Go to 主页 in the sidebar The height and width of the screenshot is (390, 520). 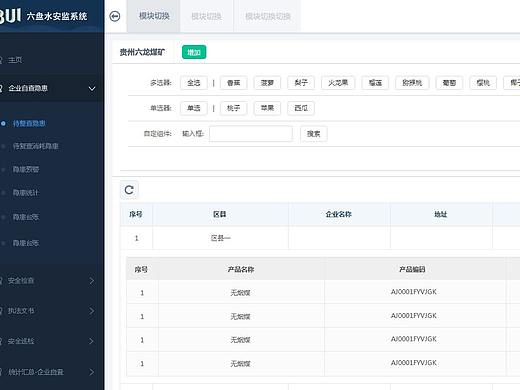(x=15, y=60)
